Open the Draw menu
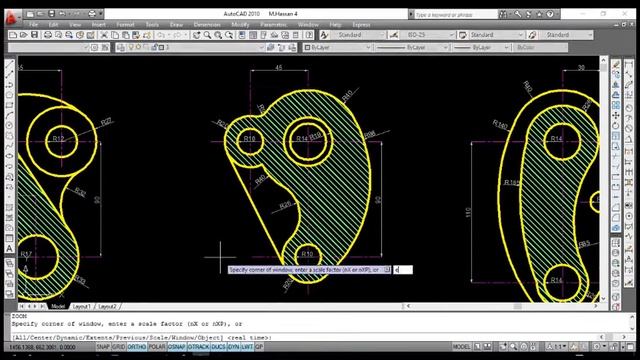The image size is (640, 360). (176, 24)
